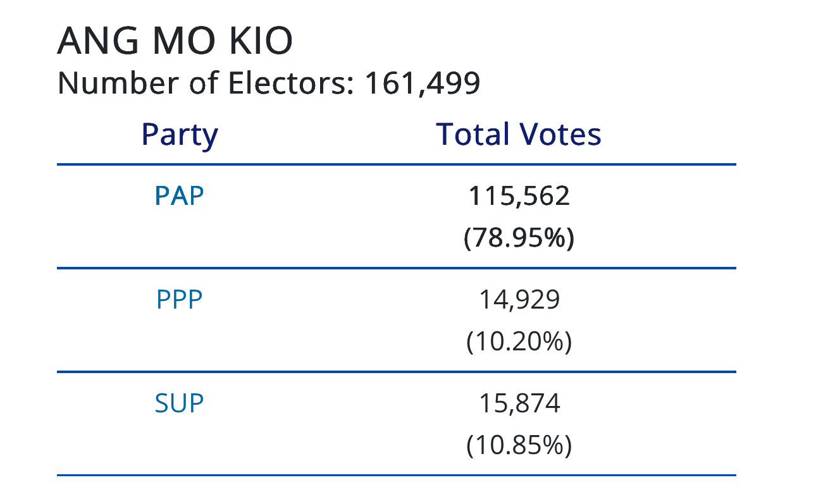Viewport: 816px width, 504px height.
Task: Select the PPP vote count 14,929
Action: click(519, 300)
